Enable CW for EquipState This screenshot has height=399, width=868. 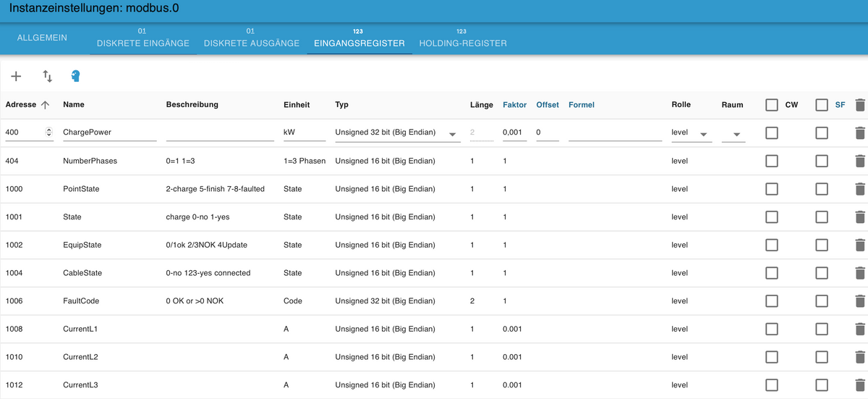[x=772, y=245]
